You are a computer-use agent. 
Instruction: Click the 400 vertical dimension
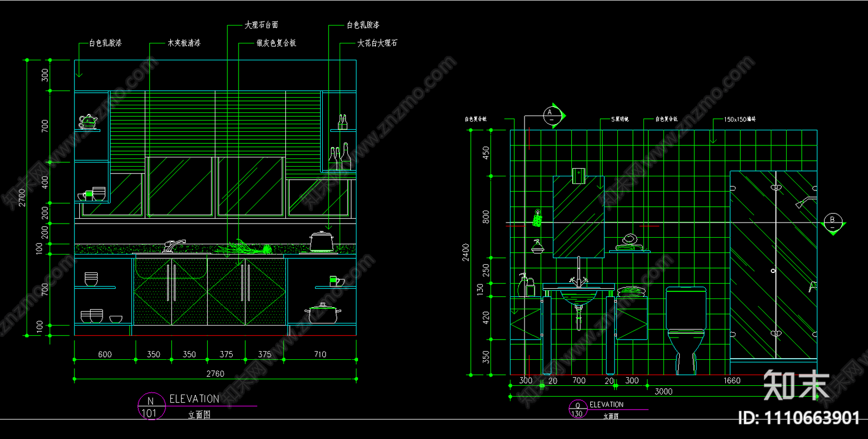[45, 182]
